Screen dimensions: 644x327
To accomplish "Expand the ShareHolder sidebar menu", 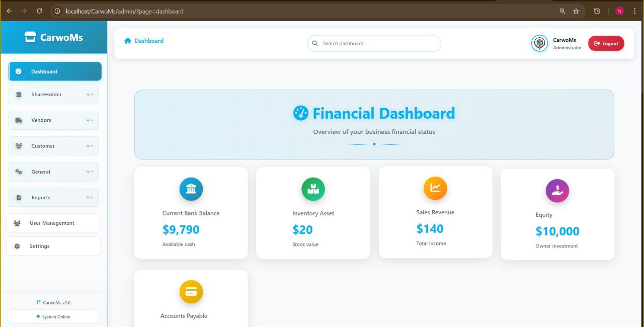I will [88, 94].
